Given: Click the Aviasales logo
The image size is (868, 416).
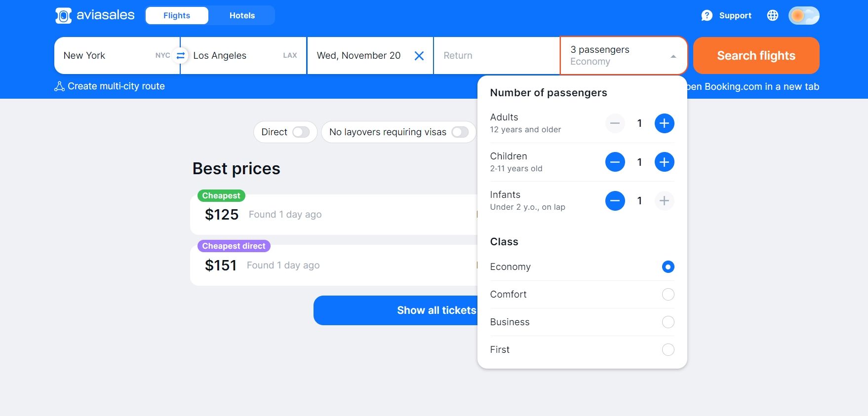Looking at the screenshot, I should (95, 15).
